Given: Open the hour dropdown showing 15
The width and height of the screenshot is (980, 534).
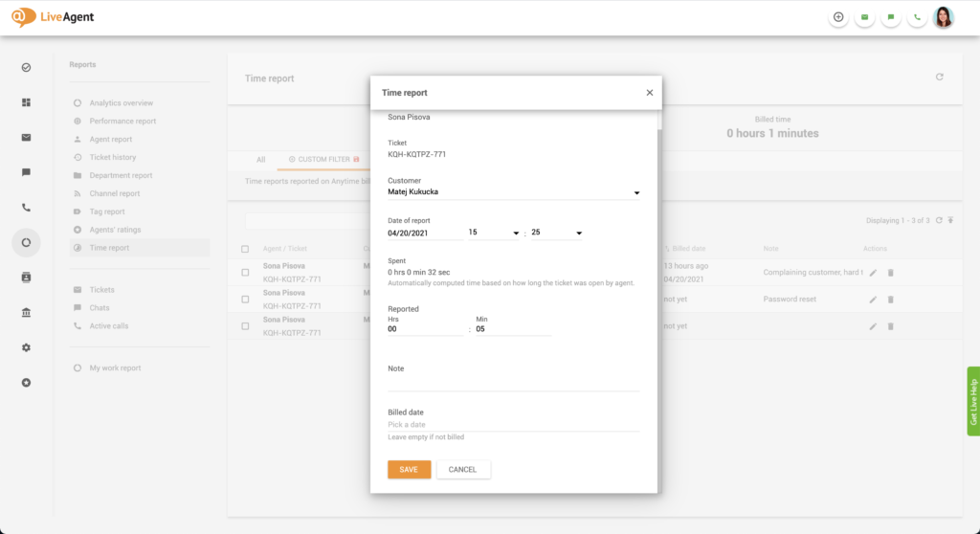Looking at the screenshot, I should (x=516, y=234).
